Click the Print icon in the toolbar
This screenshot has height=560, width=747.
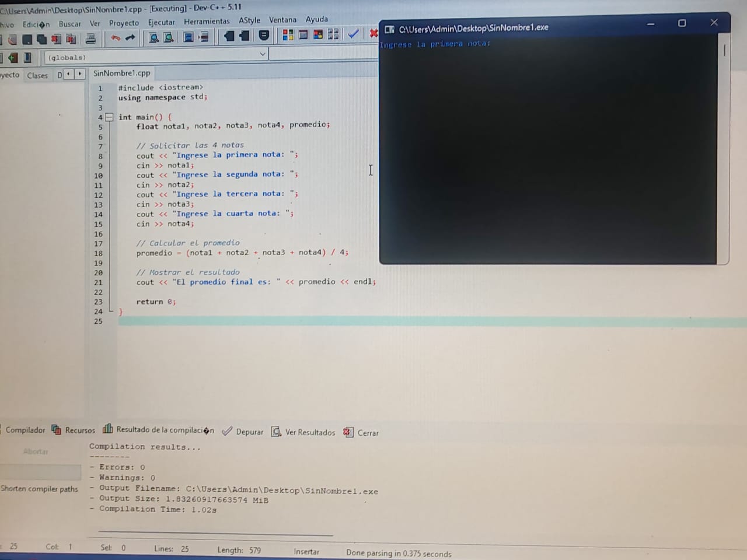coord(90,39)
